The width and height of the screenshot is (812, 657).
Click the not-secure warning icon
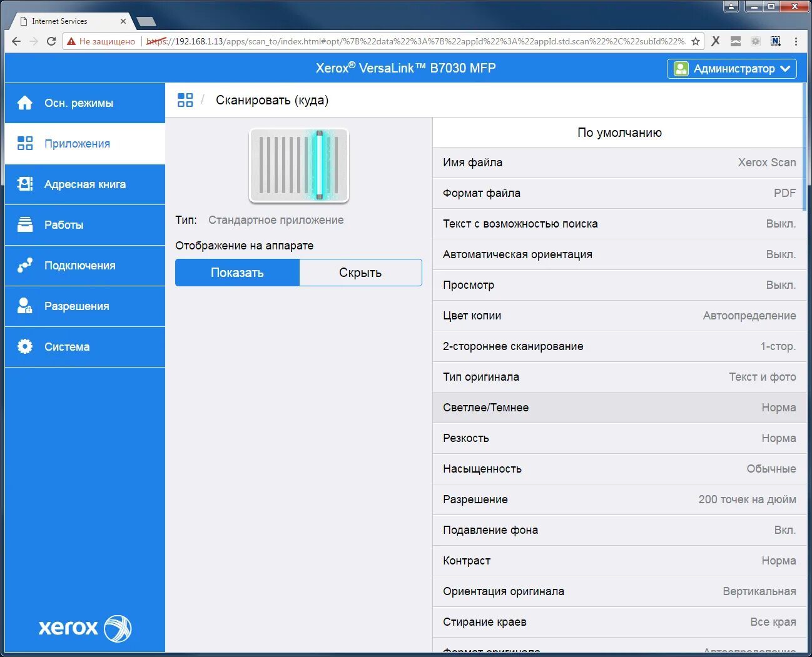tap(71, 41)
